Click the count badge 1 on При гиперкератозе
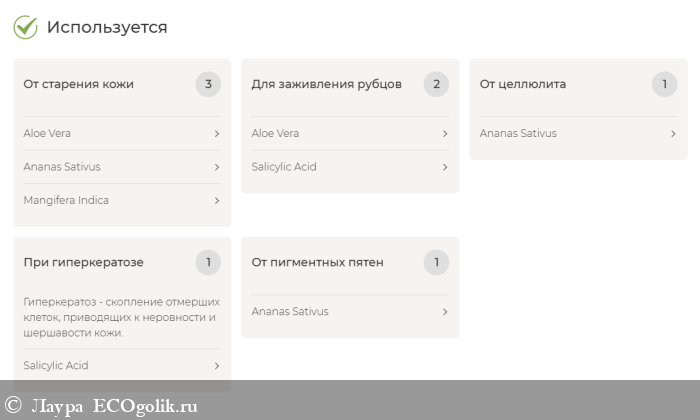This screenshot has height=420, width=700. [x=208, y=263]
